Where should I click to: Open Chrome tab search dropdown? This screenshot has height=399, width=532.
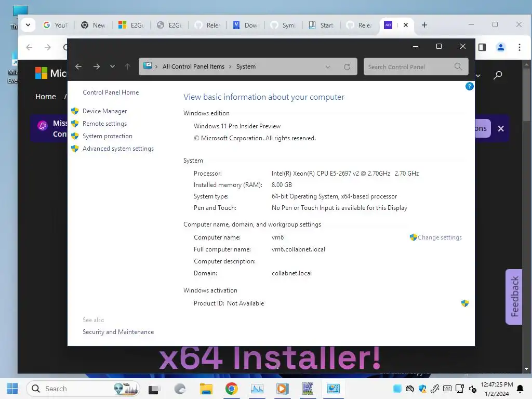[x=28, y=25]
